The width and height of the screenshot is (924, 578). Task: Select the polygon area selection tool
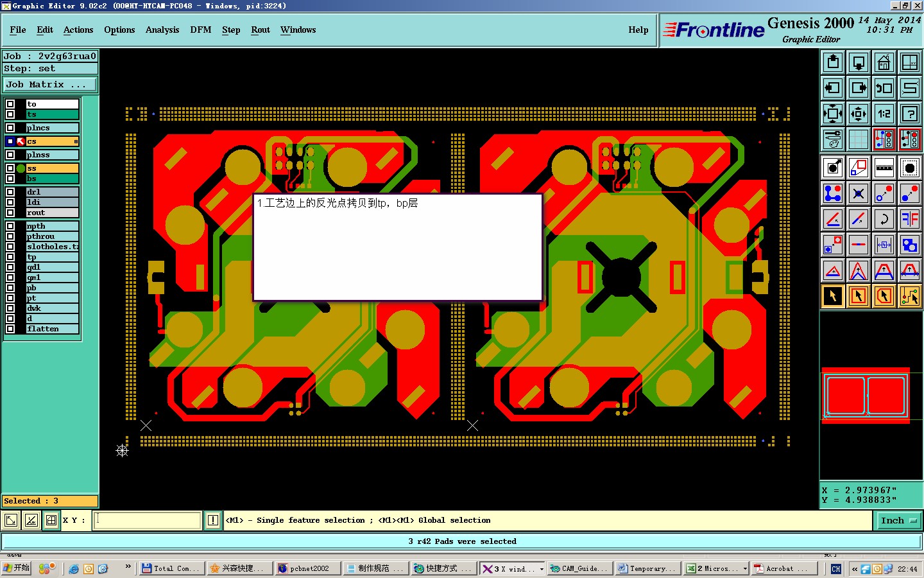point(884,296)
